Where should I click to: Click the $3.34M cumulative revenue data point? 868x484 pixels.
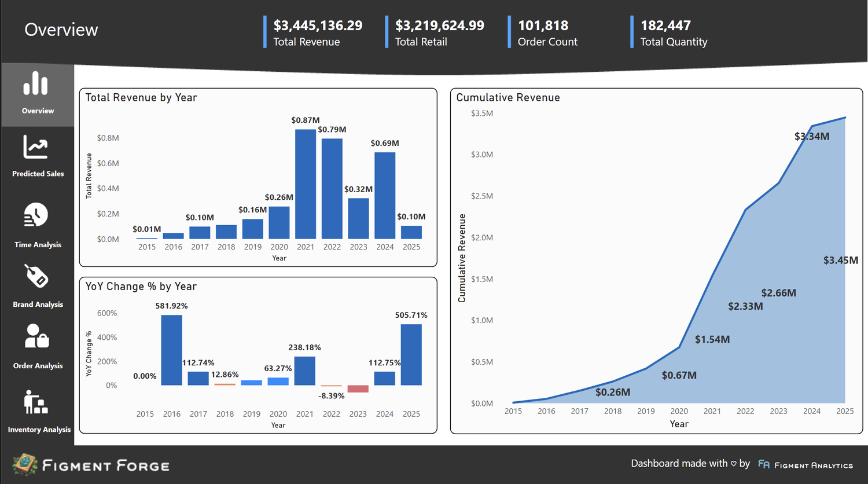point(812,126)
